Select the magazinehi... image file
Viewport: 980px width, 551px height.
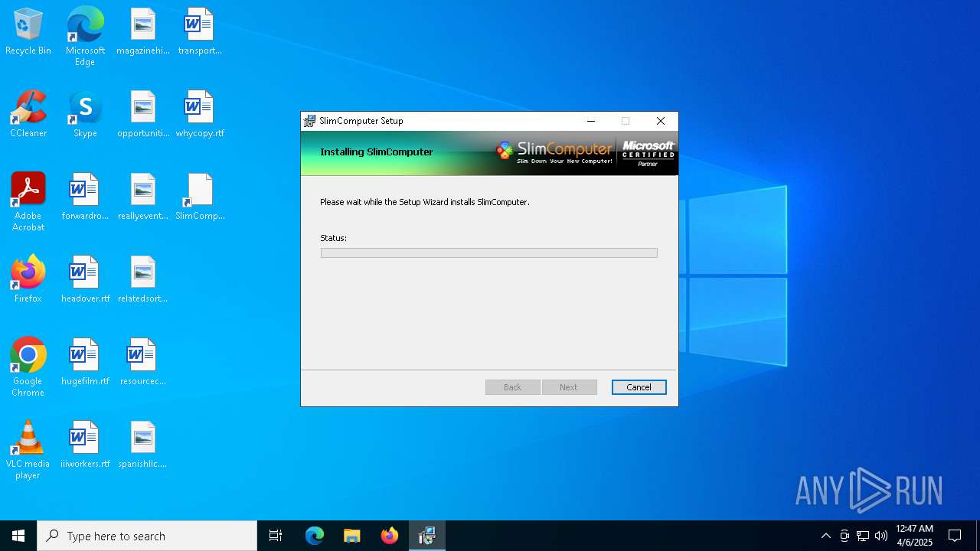(143, 32)
